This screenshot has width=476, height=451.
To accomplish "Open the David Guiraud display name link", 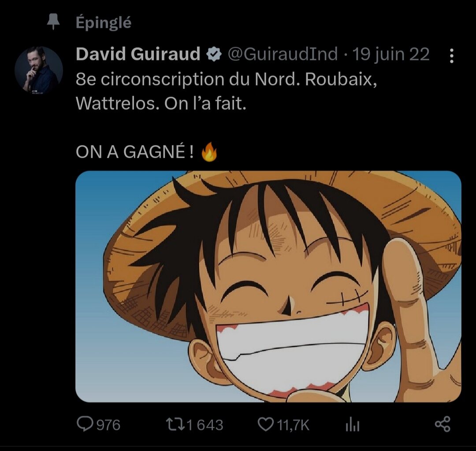I will [x=138, y=54].
